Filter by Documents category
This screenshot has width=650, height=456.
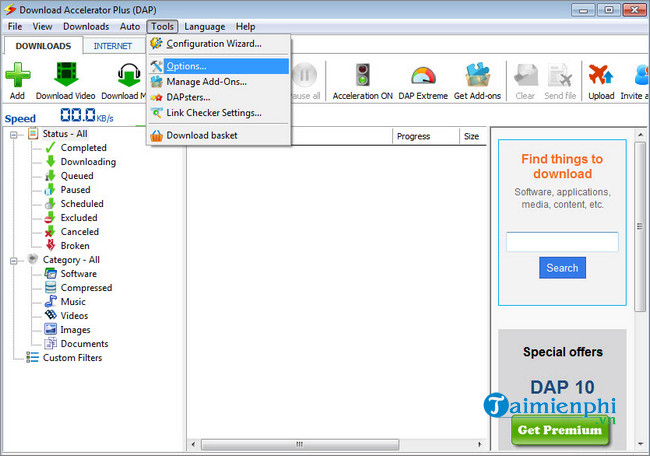pos(84,344)
